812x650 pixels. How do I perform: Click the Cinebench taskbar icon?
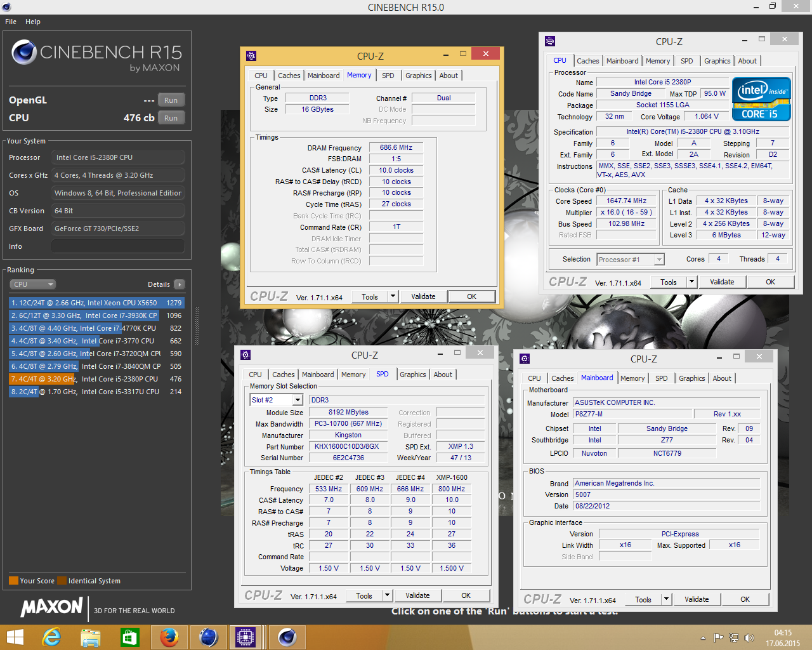pos(287,637)
